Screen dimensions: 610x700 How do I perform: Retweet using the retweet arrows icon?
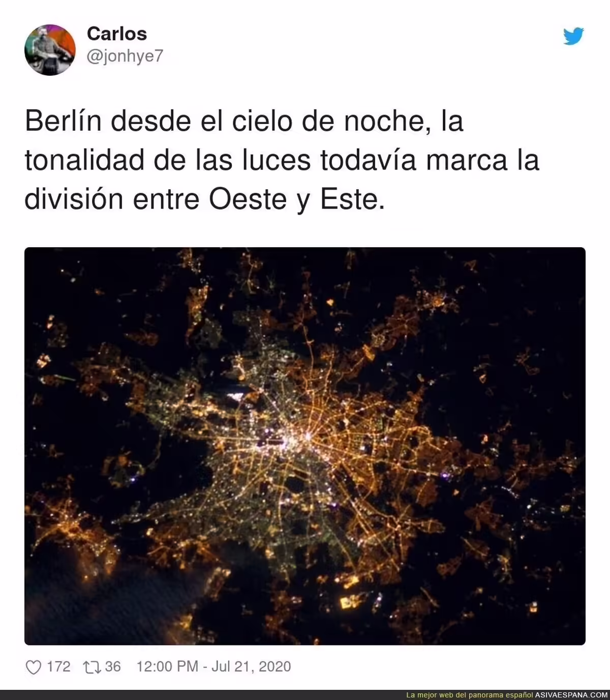point(92,667)
